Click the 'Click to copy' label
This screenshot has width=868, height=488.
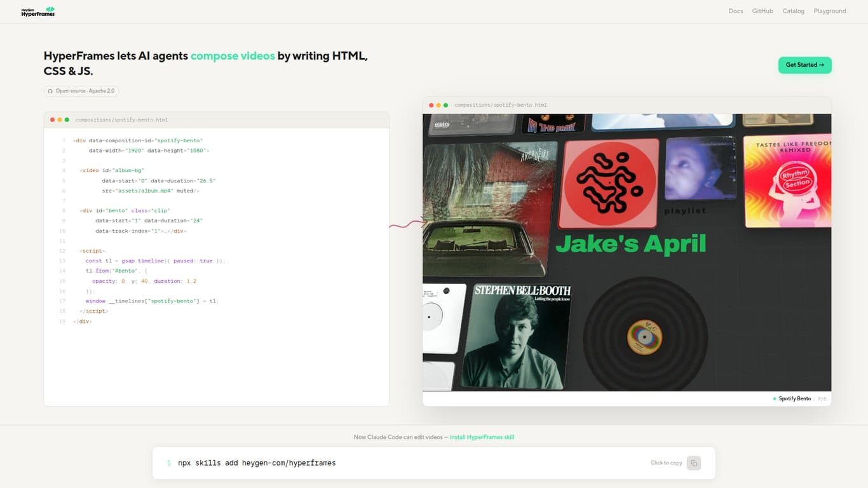pyautogui.click(x=666, y=463)
